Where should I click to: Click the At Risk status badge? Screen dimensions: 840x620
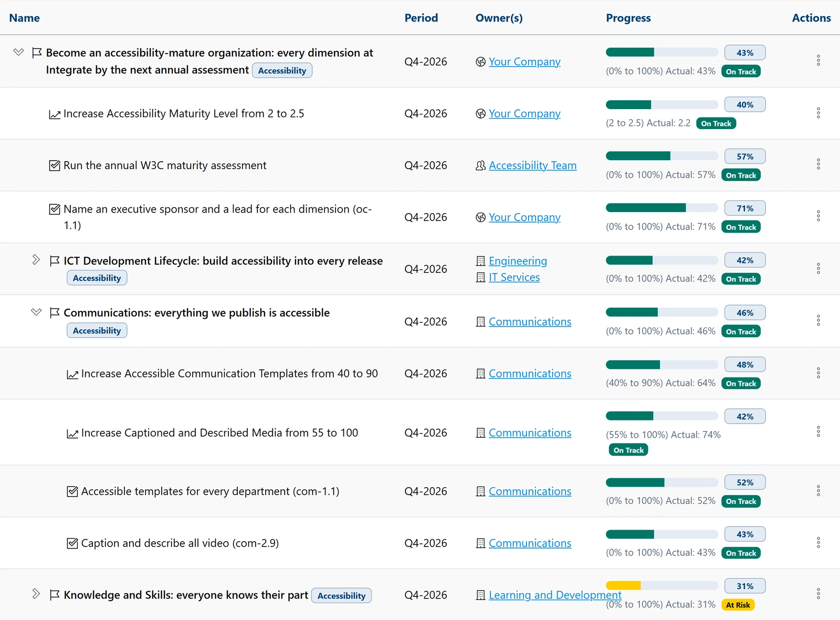[x=738, y=605]
